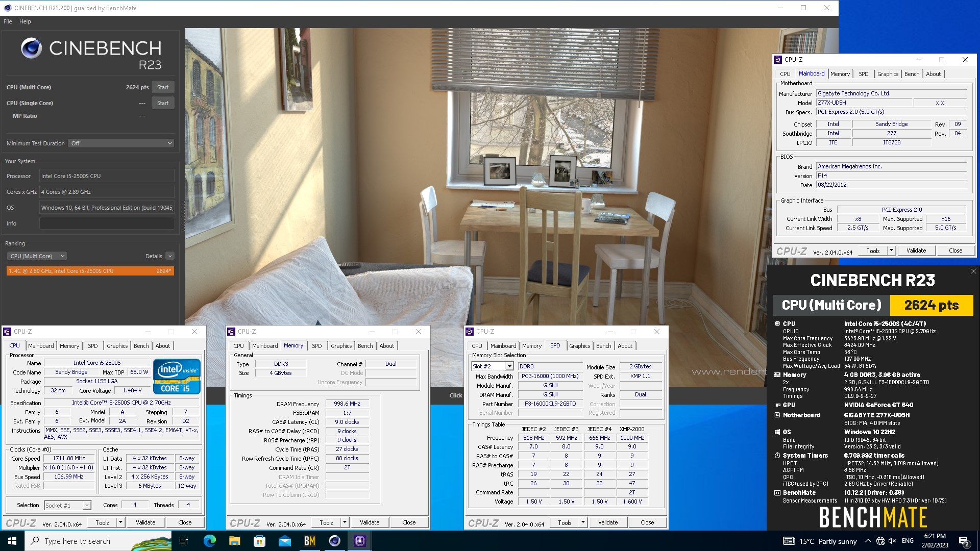
Task: Click Validate in CPU tab CPU-Z window
Action: (145, 522)
